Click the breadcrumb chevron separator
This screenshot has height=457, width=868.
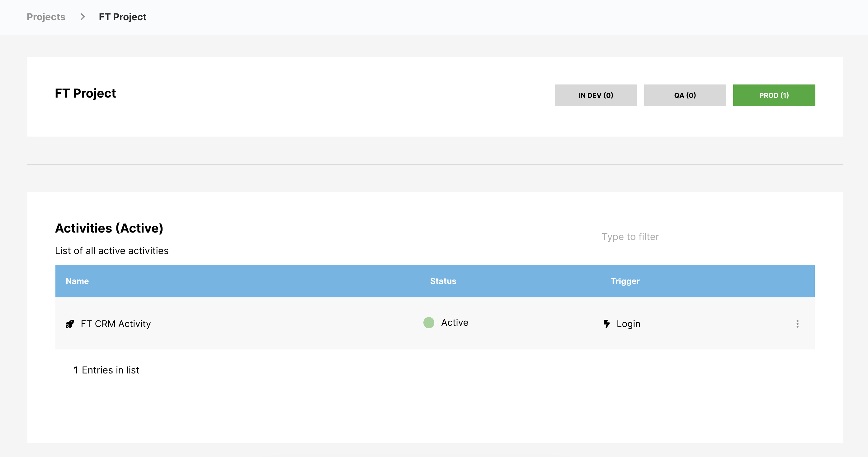tap(83, 17)
